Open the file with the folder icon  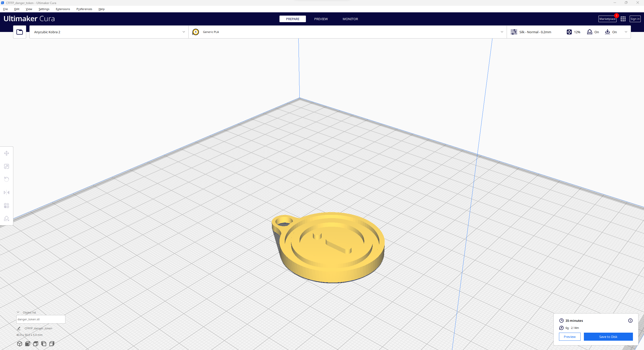pos(19,32)
